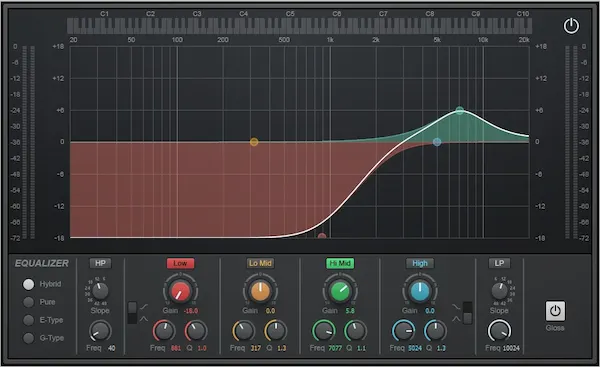Click the HP Freq value 40
This screenshot has height=367, width=600.
[111, 348]
